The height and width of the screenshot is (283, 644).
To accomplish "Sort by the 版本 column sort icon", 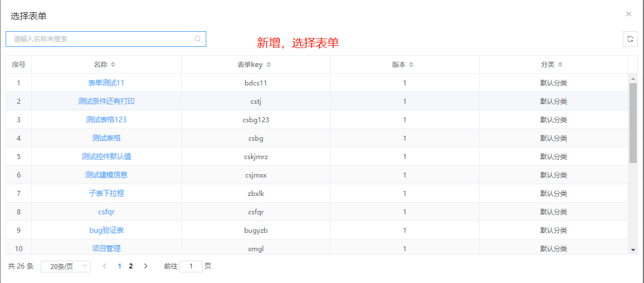I will coord(411,65).
